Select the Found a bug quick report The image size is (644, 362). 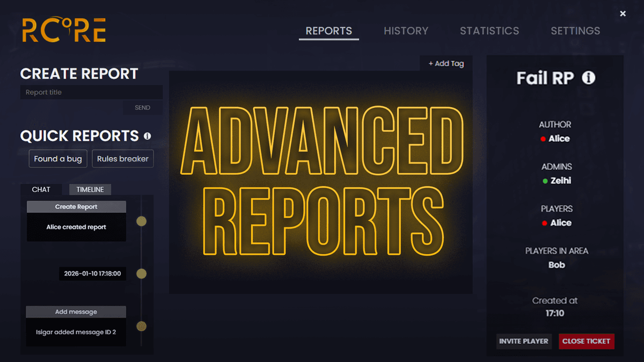58,159
